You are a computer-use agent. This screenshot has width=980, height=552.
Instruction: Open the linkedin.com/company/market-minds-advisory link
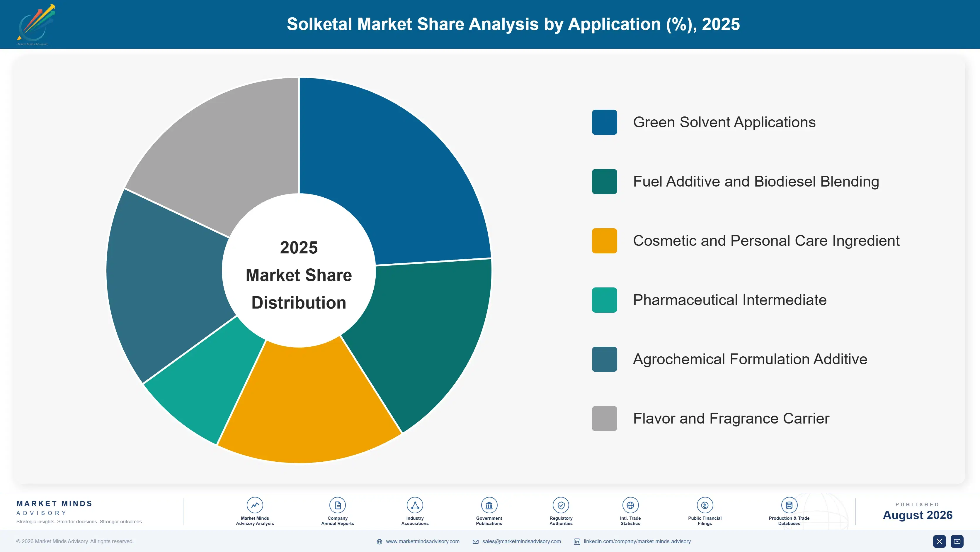[x=637, y=541]
